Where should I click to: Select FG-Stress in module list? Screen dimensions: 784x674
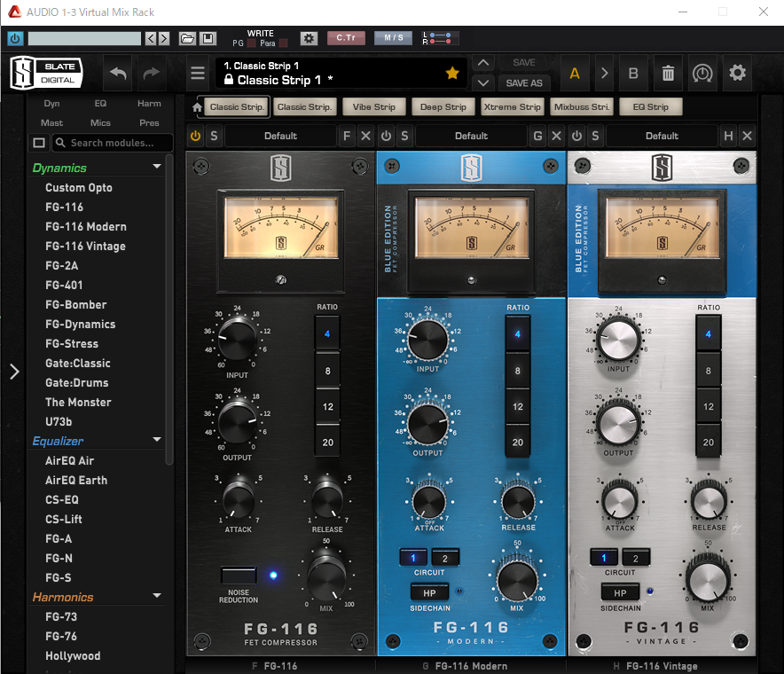click(72, 343)
